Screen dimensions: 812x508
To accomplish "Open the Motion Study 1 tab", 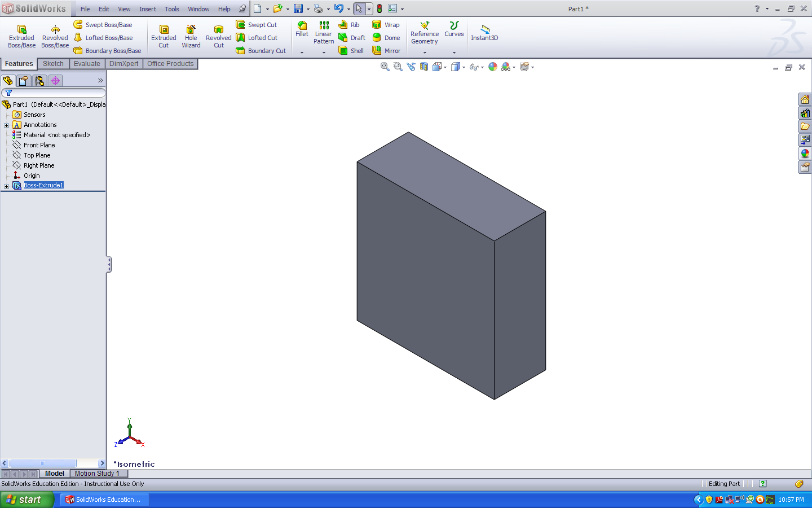I will point(97,474).
